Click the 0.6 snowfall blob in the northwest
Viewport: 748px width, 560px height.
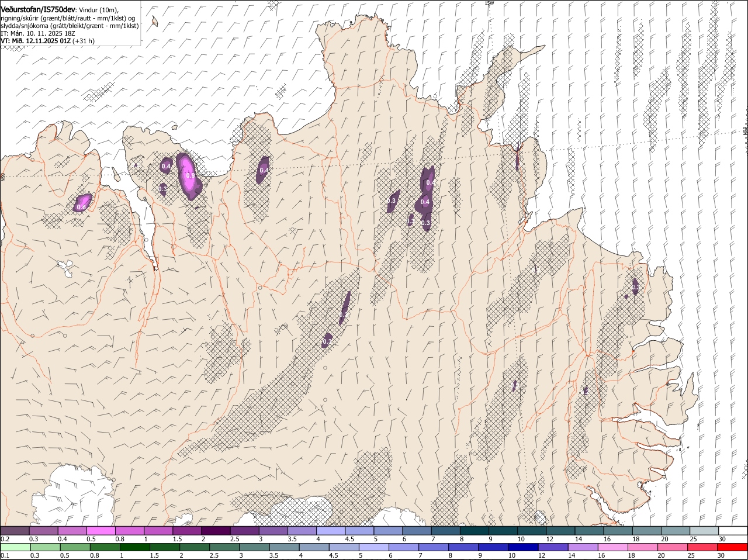point(82,203)
